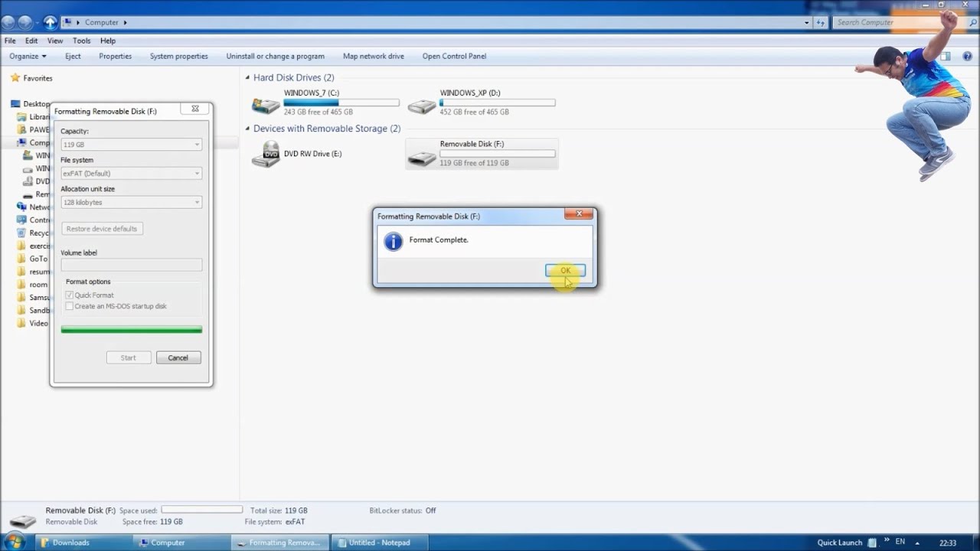
Task: Click the WINDOWS_7 (C:) drive icon
Action: pos(266,104)
